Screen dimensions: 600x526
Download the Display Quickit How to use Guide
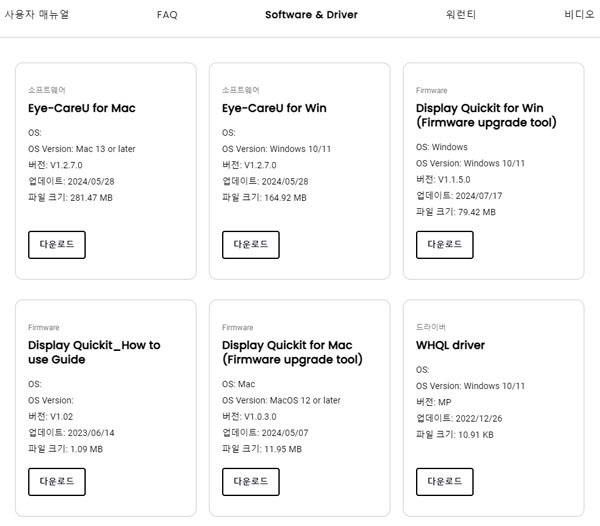click(57, 481)
